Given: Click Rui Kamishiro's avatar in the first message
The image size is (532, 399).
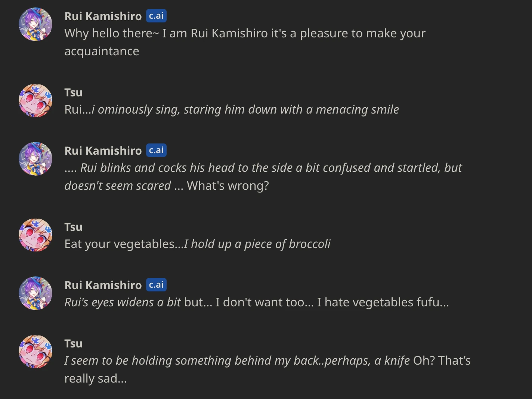Looking at the screenshot, I should (35, 24).
